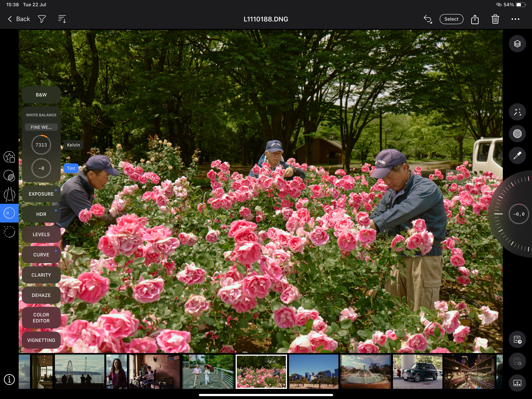This screenshot has height=399, width=532.
Task: Expand the HDR panel
Action: click(41, 214)
